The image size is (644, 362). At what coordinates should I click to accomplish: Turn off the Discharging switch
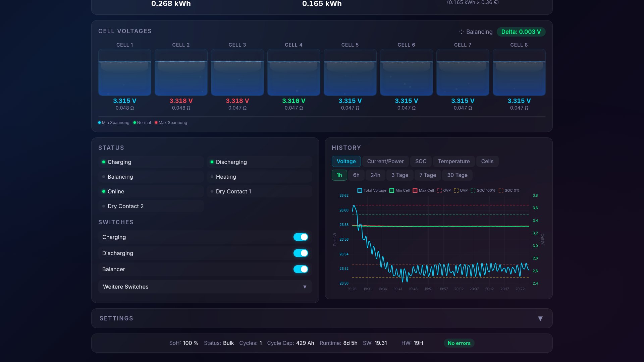tap(301, 253)
